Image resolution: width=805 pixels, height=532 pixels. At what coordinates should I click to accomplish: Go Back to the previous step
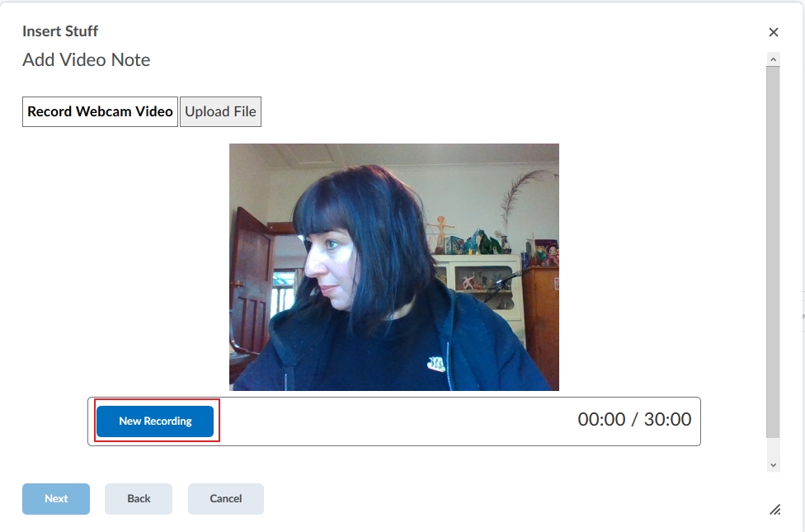pos(139,499)
